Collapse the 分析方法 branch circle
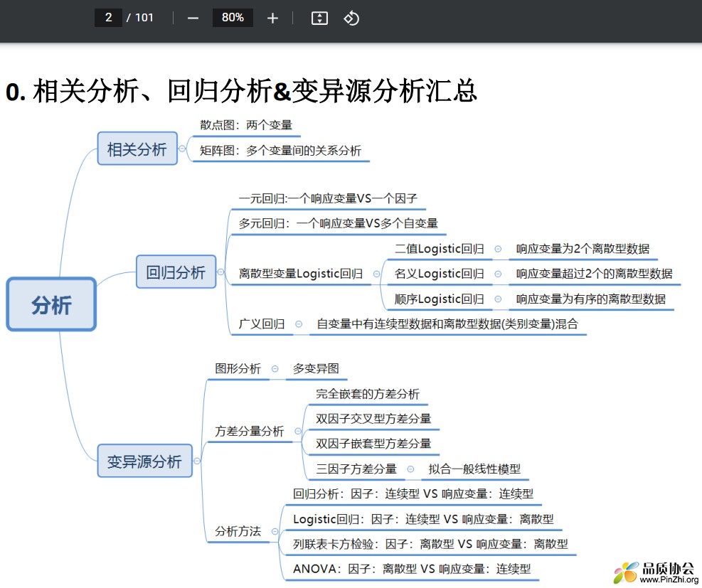This screenshot has height=588, width=702. 275,531
